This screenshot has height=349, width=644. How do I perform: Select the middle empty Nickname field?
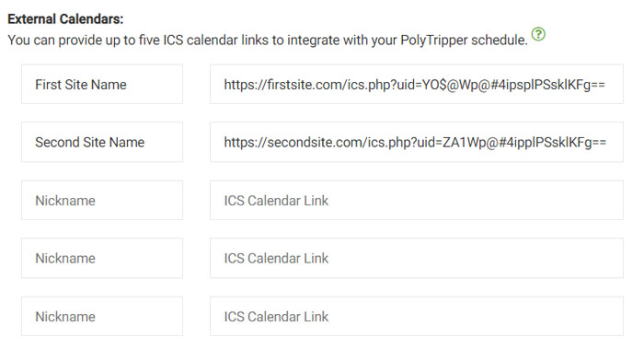pyautogui.click(x=102, y=258)
